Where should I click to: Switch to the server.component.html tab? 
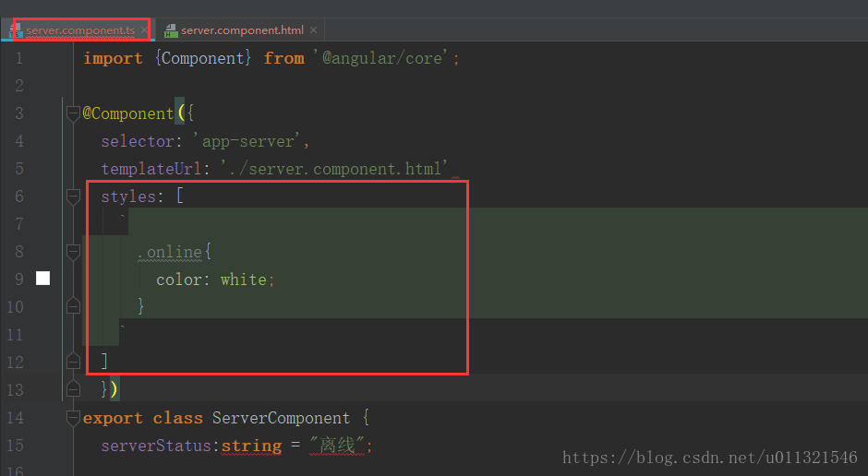tap(242, 30)
